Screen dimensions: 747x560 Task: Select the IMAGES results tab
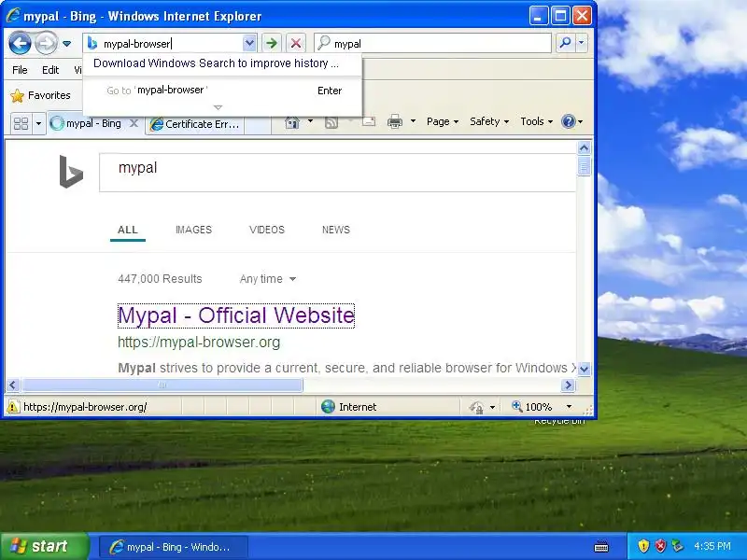coord(193,230)
